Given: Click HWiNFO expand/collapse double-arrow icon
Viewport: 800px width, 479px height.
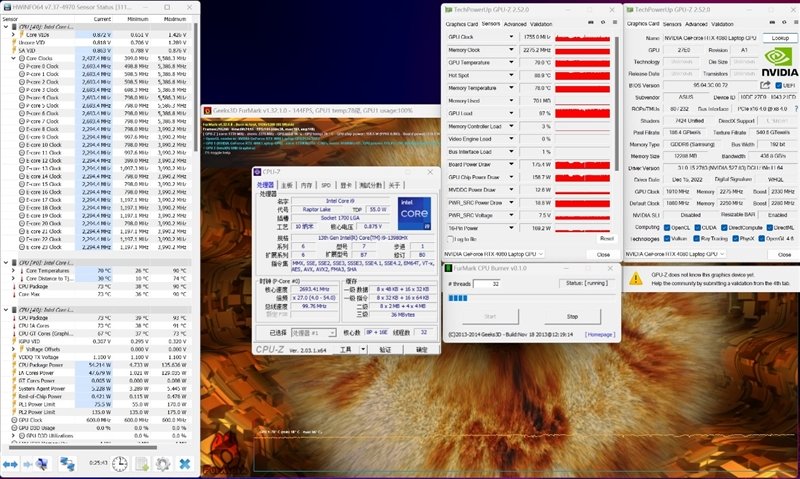Looking at the screenshot, I should [10, 464].
